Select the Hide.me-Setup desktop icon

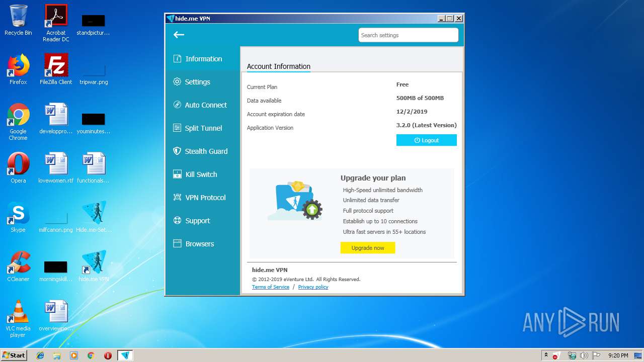94,217
